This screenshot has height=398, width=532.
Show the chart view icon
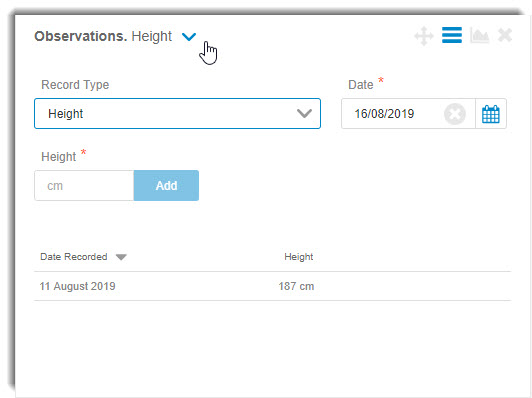[479, 35]
